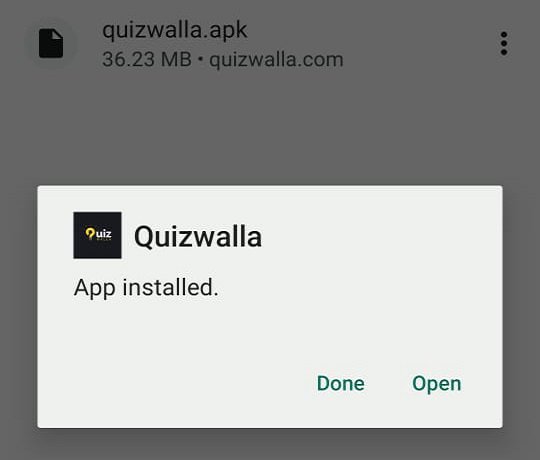Tap the quizwalla.com source label
This screenshot has width=540, height=460.
click(x=276, y=60)
